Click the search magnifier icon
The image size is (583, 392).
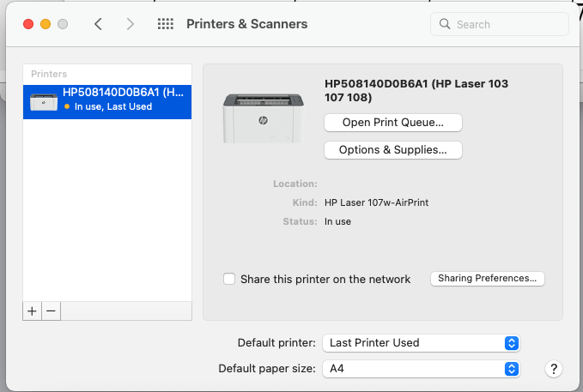(x=446, y=25)
